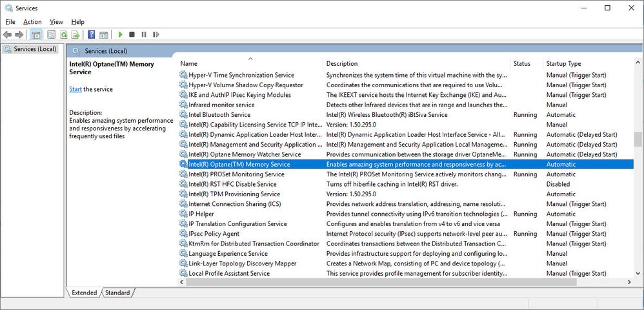Select Intel(R) Capability Licensing Service TCP IP row name

click(256, 124)
